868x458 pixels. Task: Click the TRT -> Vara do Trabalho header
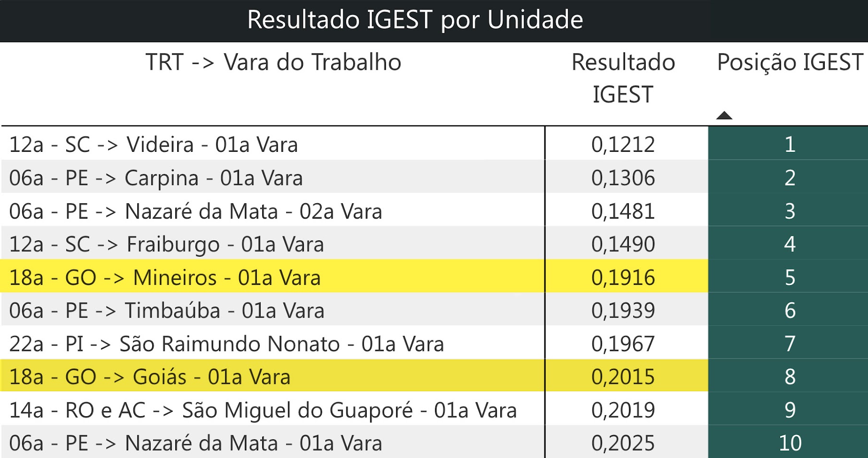[273, 62]
